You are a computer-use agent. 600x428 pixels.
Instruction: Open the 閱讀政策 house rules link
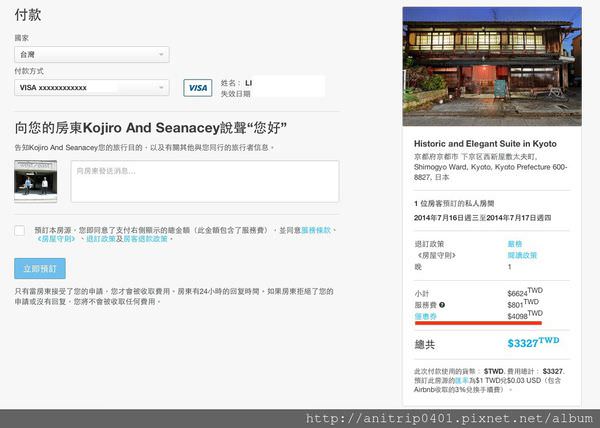pos(522,255)
